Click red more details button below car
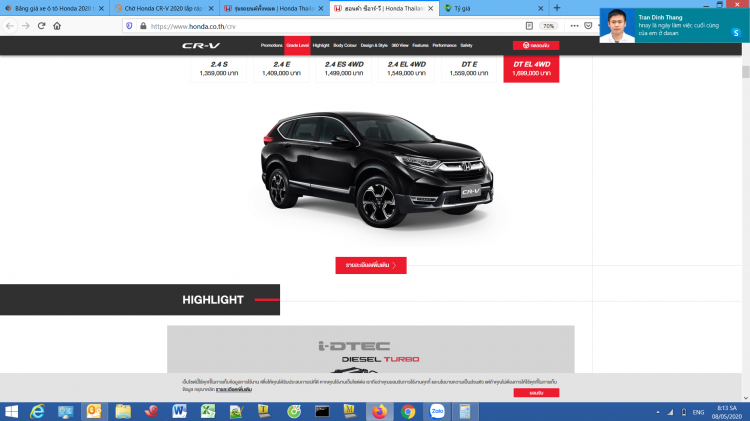 [x=371, y=265]
